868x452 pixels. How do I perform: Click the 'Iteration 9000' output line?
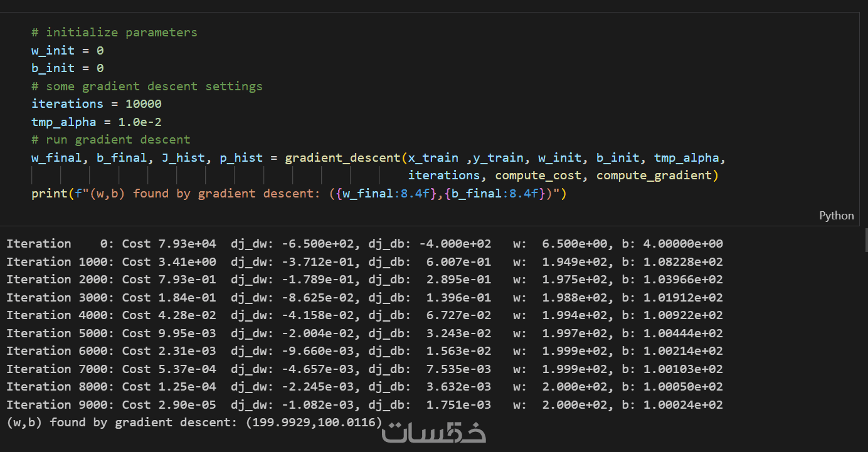click(364, 404)
